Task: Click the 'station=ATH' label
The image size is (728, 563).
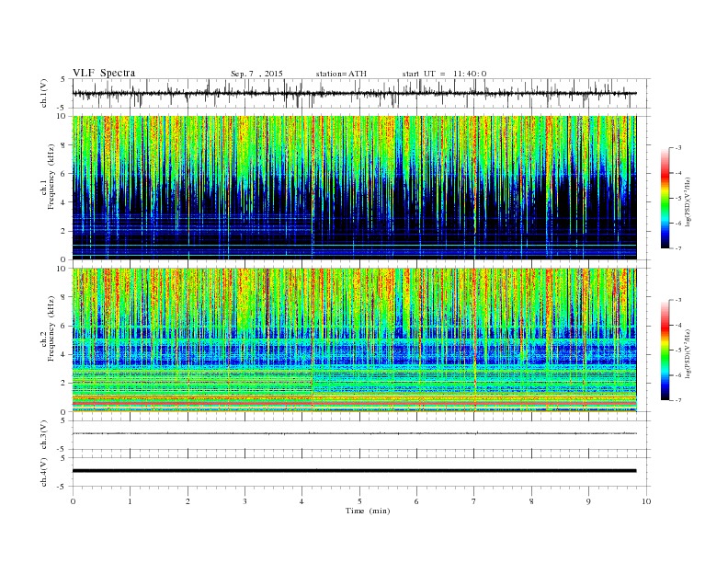Action: point(341,74)
